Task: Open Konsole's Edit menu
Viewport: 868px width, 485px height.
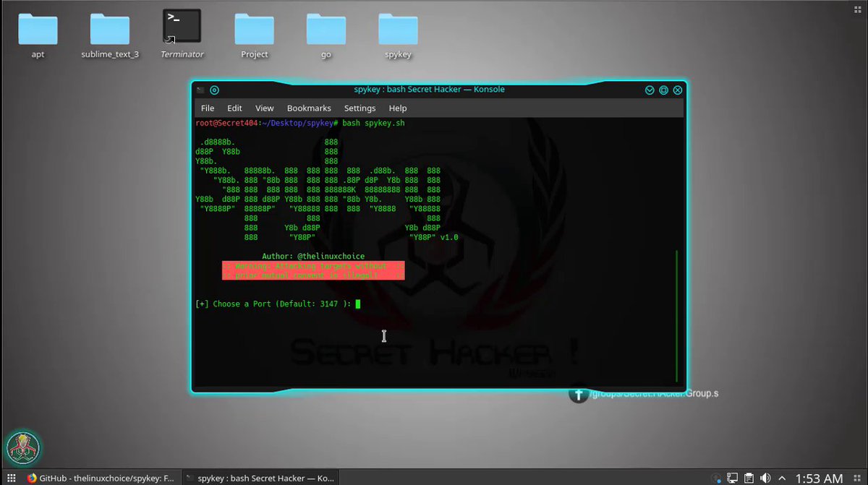Action: [234, 108]
